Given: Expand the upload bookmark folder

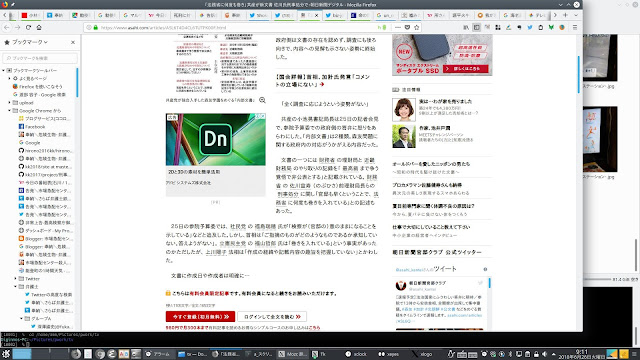Looking at the screenshot, I should [9, 102].
